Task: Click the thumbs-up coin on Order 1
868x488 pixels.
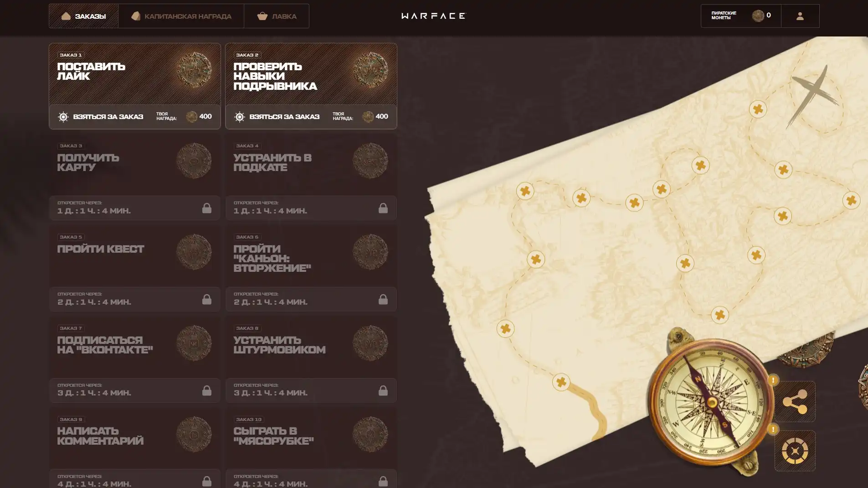Action: [194, 70]
